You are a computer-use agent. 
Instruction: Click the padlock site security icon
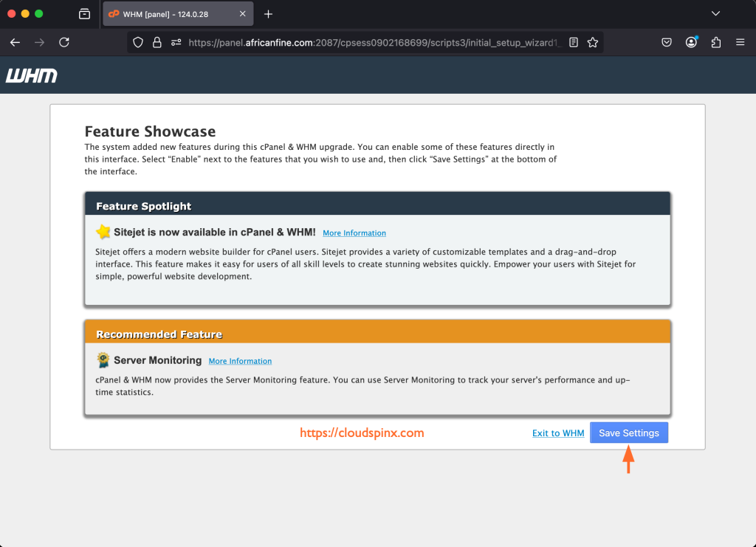pos(157,43)
